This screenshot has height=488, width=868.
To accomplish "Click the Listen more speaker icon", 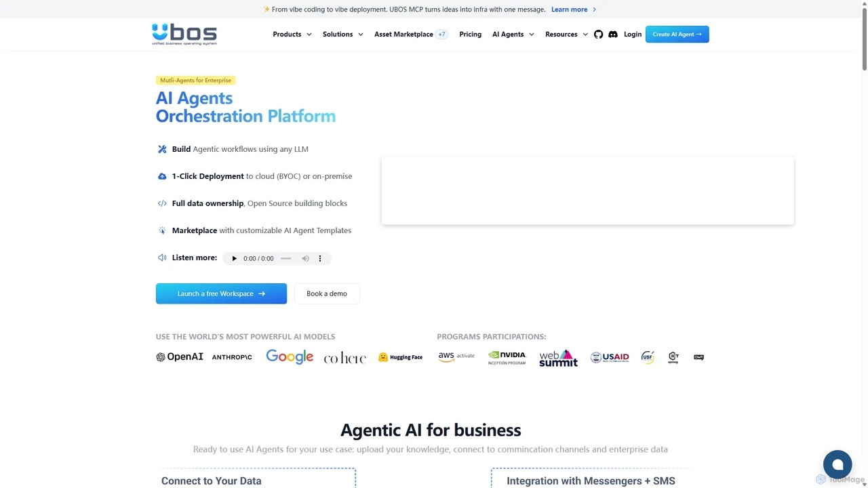I will coord(162,258).
